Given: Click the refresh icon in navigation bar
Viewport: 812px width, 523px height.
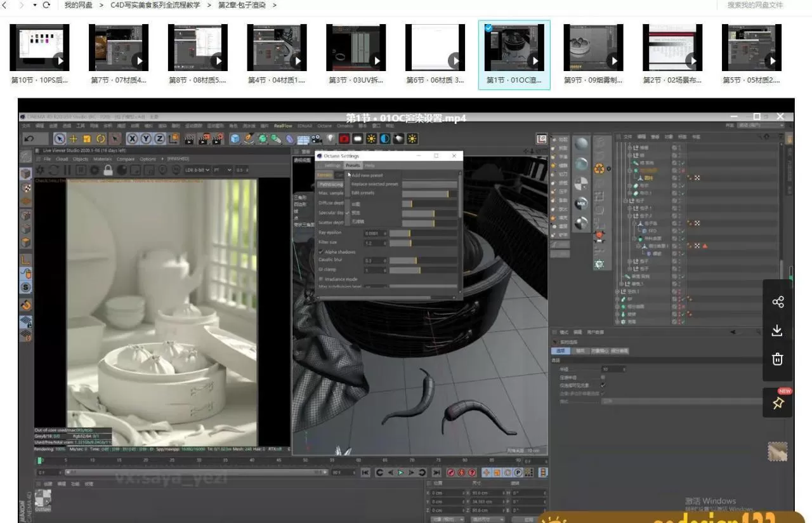Looking at the screenshot, I should (x=46, y=5).
